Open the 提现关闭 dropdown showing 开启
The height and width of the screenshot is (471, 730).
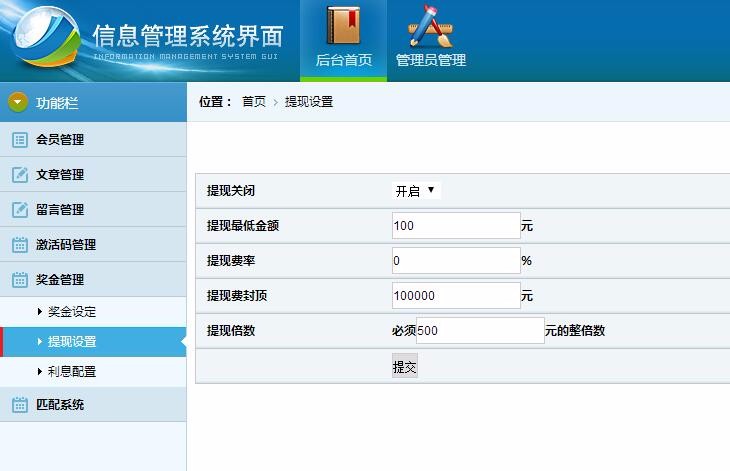(x=416, y=190)
